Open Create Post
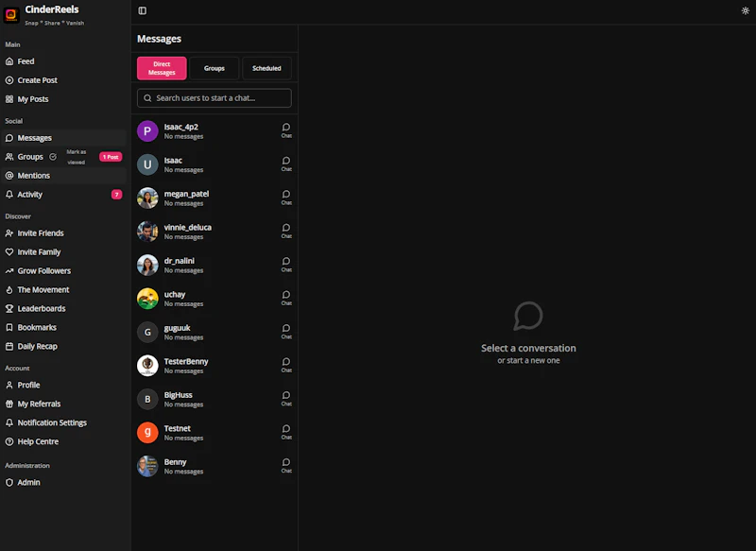 coord(63,80)
